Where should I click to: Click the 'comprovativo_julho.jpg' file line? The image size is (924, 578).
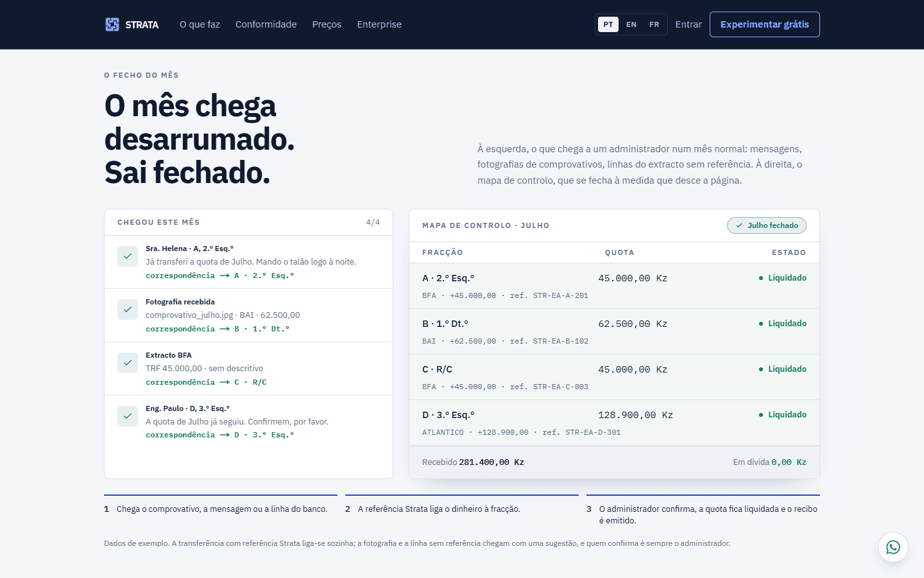[x=223, y=315]
